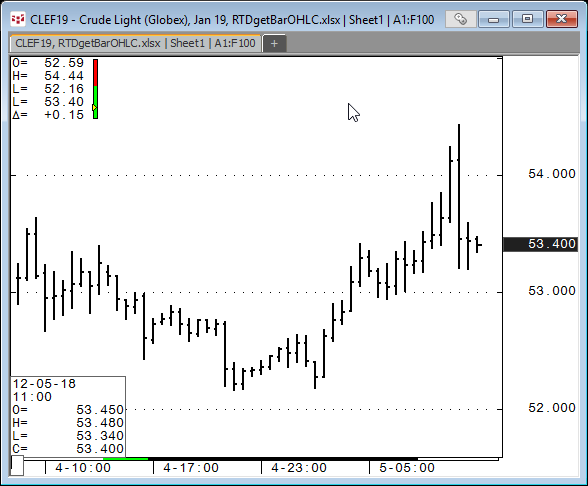Click the highest price bar near 54.44

click(x=459, y=196)
